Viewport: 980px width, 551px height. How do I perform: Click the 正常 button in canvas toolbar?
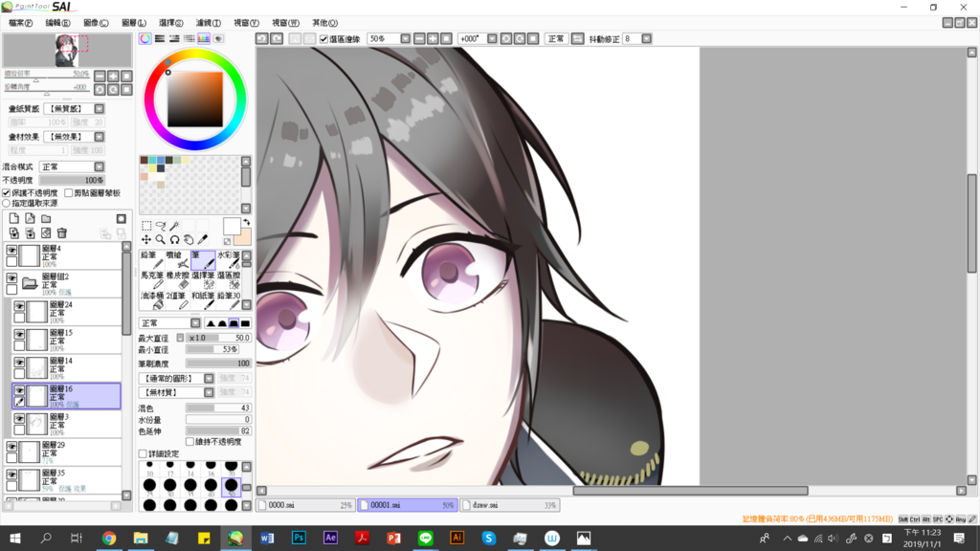556,38
